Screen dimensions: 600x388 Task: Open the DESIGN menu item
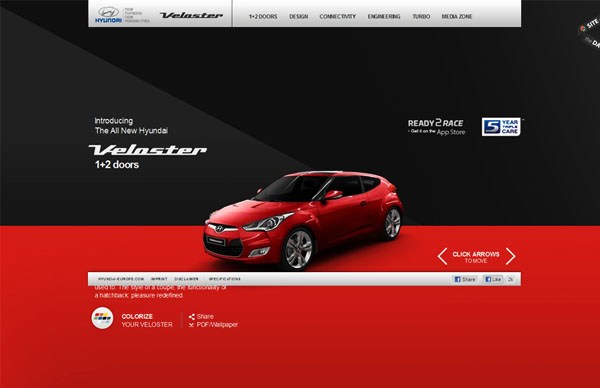298,16
